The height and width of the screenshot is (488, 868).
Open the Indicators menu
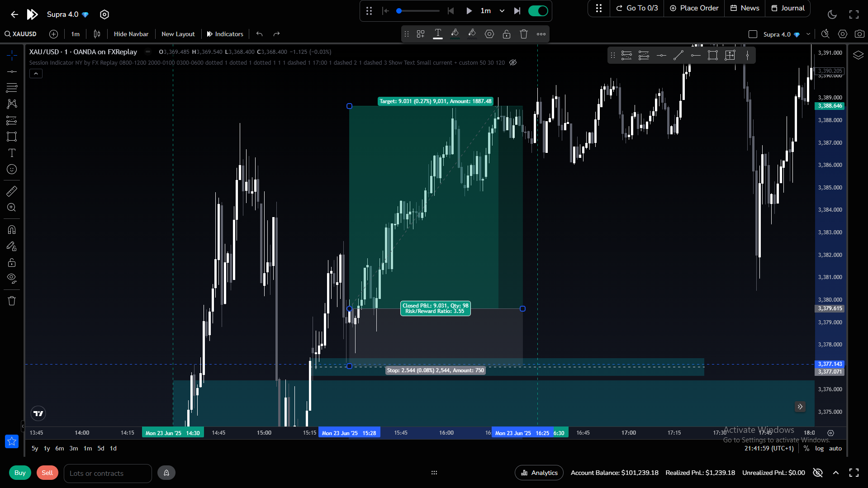point(225,34)
